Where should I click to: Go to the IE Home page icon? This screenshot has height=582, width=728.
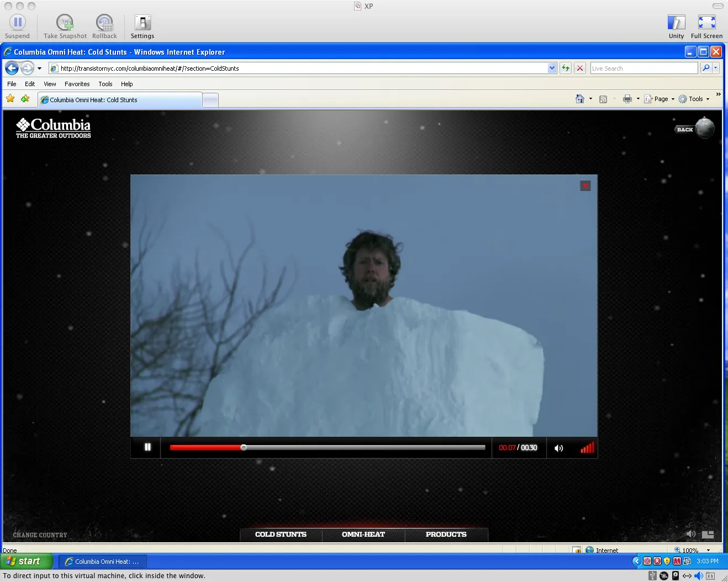tap(580, 99)
